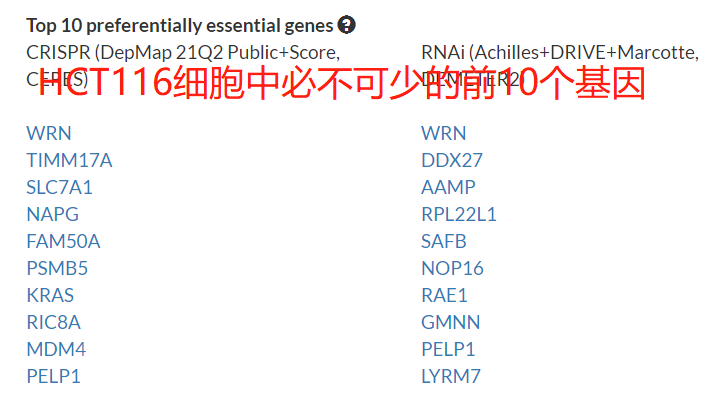716x398 pixels.
Task: Open the NAPG gene page
Action: (x=53, y=215)
